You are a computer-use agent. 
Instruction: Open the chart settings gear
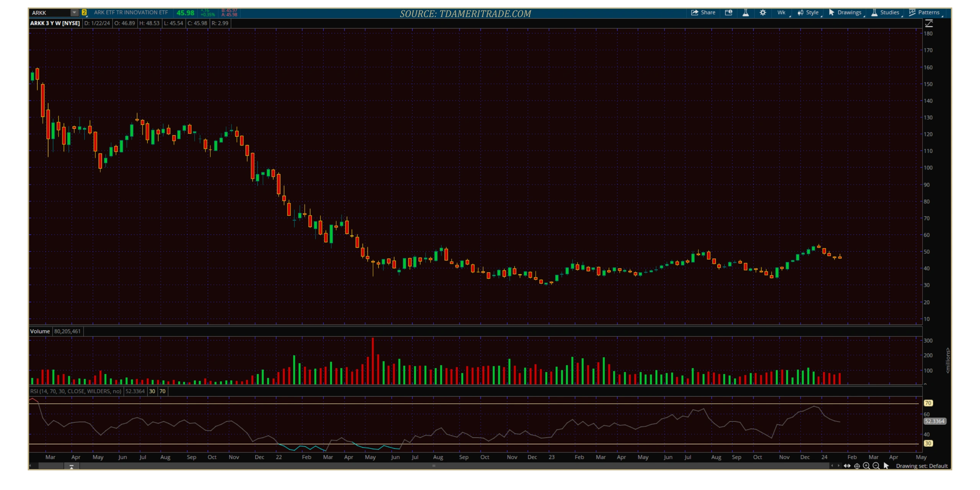point(763,13)
